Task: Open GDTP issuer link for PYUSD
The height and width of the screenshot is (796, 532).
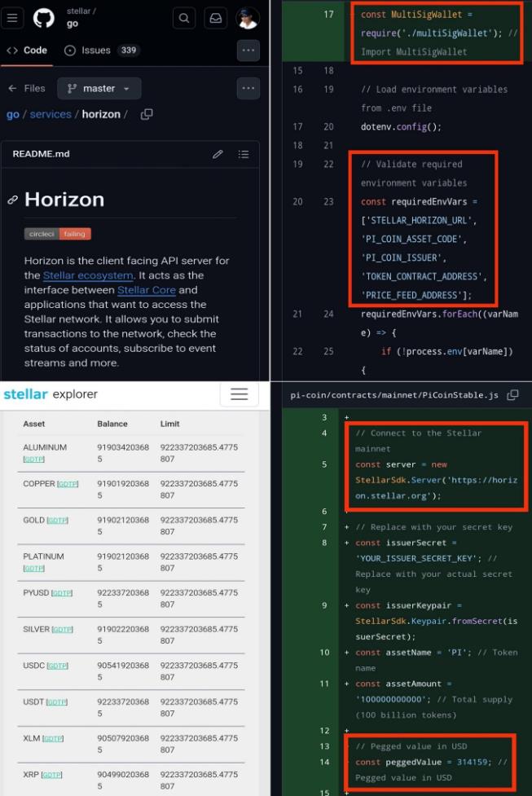Action: (x=61, y=593)
